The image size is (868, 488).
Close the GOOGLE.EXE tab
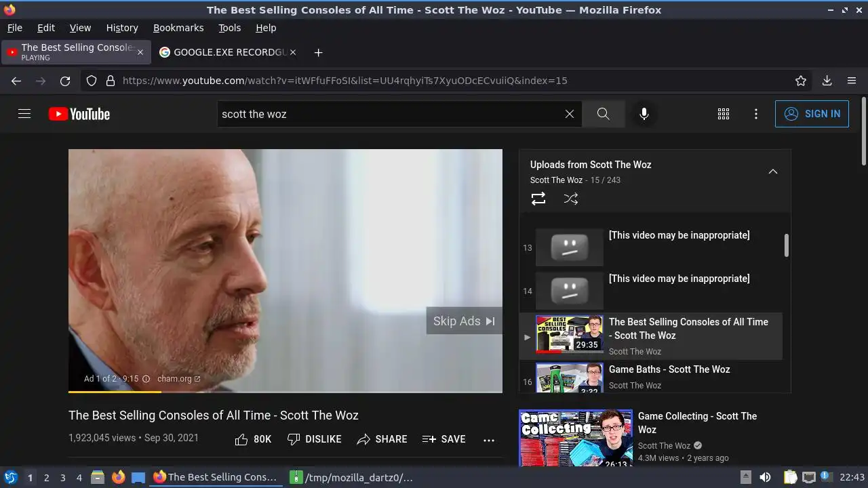tap(293, 52)
